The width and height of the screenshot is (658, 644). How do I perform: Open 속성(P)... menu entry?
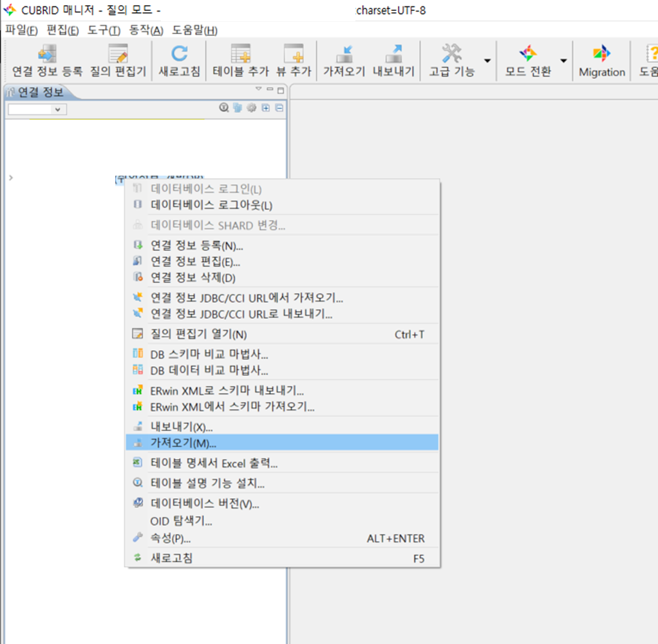(282, 538)
